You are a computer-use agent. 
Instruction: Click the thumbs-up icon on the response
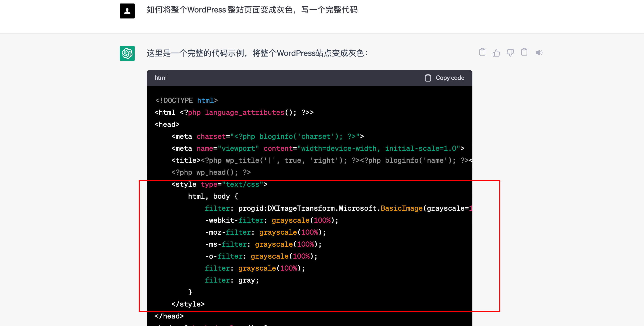coord(496,53)
